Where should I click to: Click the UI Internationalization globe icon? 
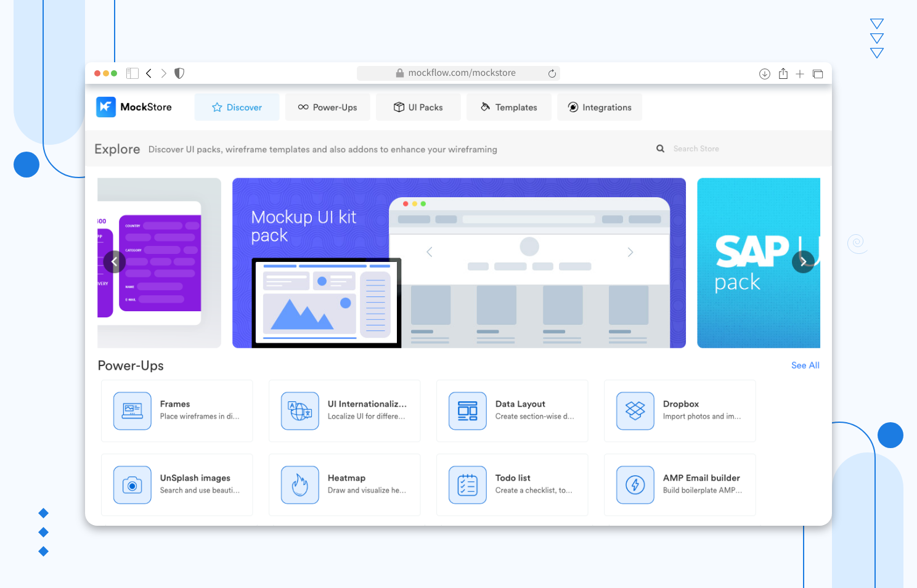[x=300, y=411]
